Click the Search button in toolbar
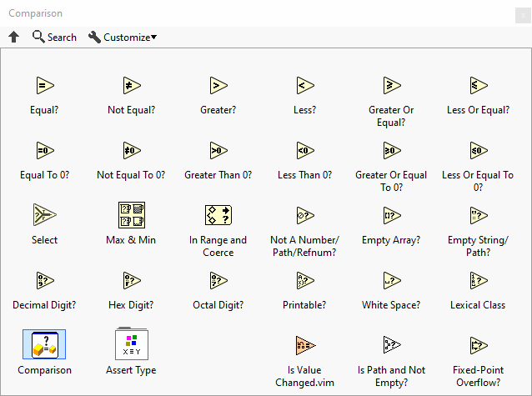This screenshot has width=532, height=396. pos(54,38)
